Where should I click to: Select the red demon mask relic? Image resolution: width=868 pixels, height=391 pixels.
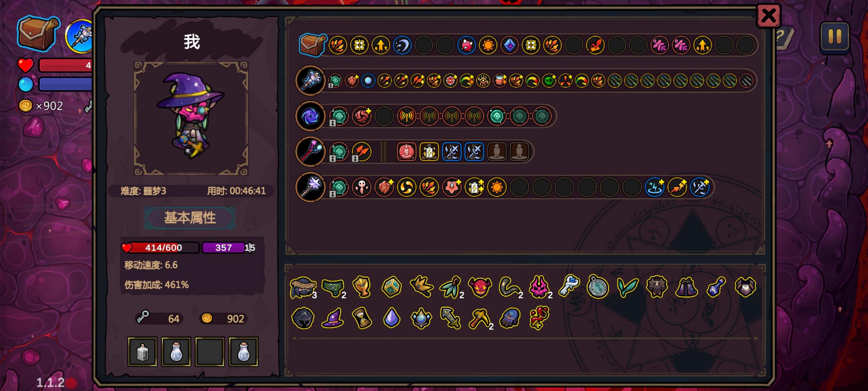click(x=480, y=287)
